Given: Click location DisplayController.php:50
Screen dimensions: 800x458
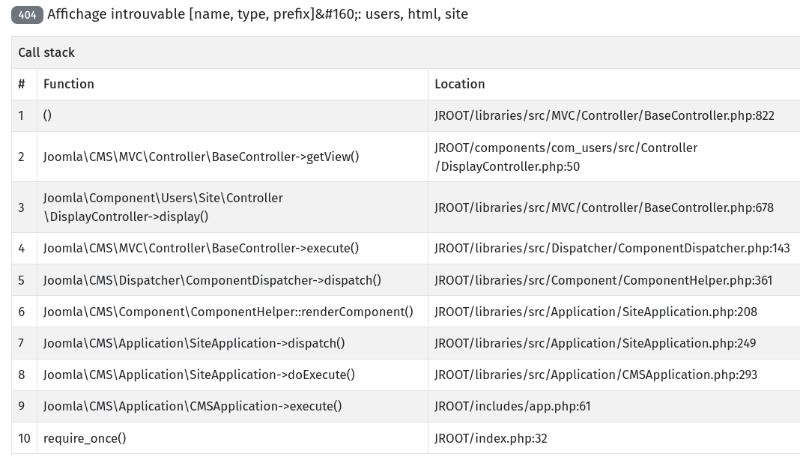Looking at the screenshot, I should coord(566,157).
